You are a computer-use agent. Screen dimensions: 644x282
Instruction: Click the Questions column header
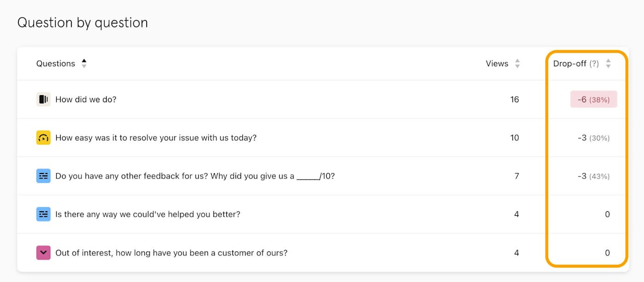point(56,64)
